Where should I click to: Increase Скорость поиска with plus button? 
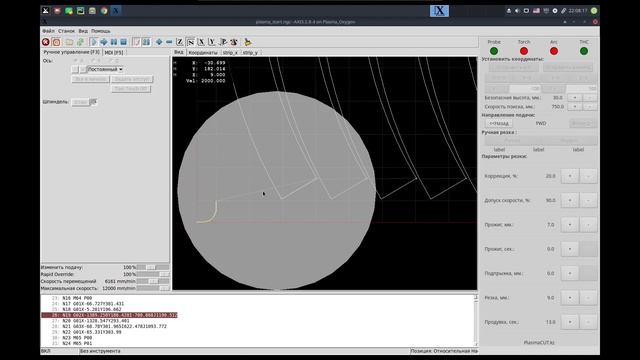tap(575, 107)
